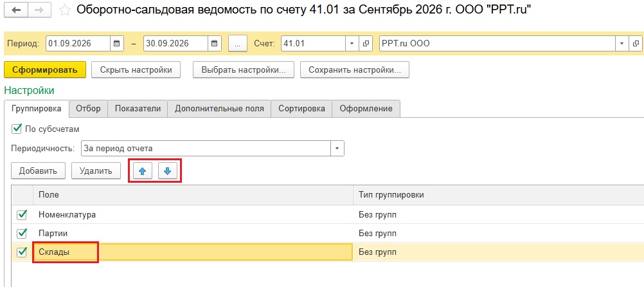
Task: Open the organization card icon
Action: click(x=636, y=43)
